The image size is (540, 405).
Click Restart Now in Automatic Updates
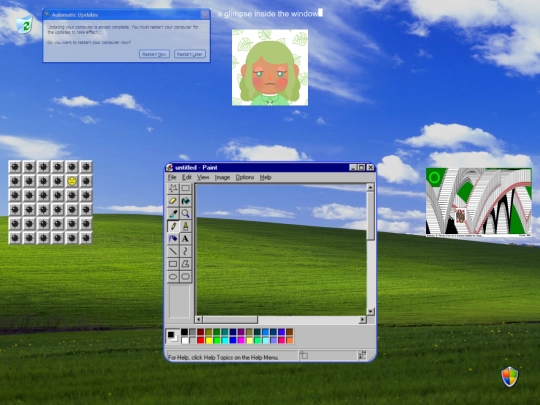154,54
